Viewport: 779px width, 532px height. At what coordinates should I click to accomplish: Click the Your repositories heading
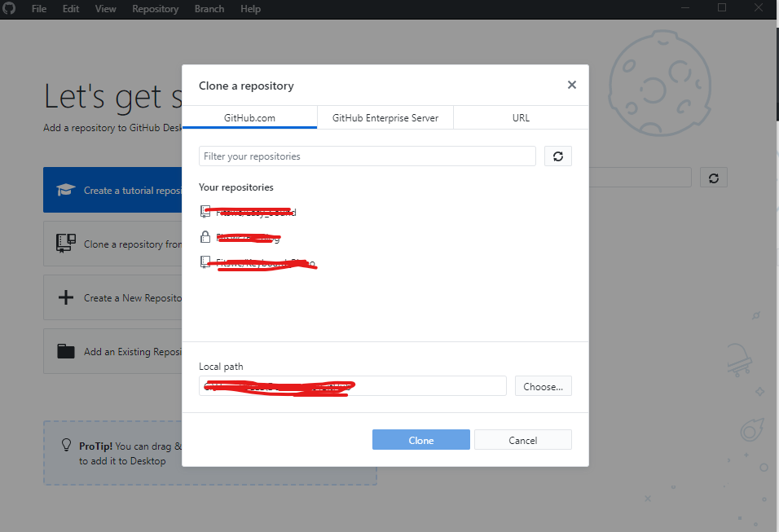[x=236, y=187]
